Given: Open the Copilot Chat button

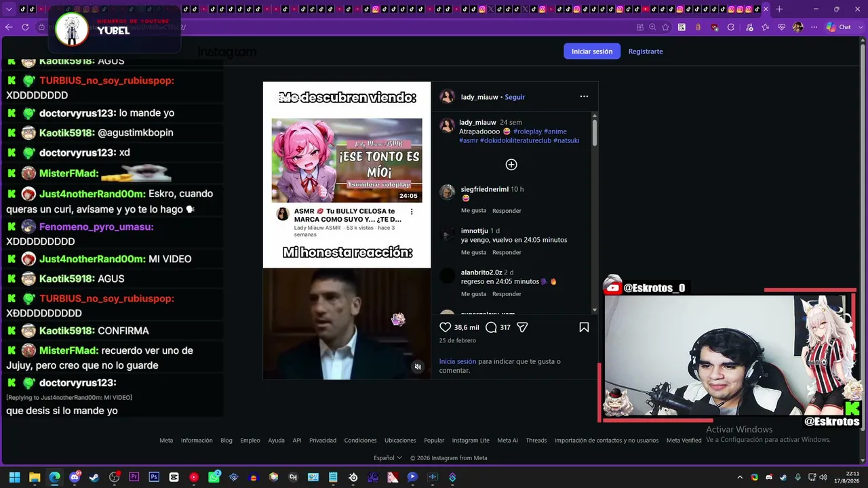Looking at the screenshot, I should tap(839, 27).
